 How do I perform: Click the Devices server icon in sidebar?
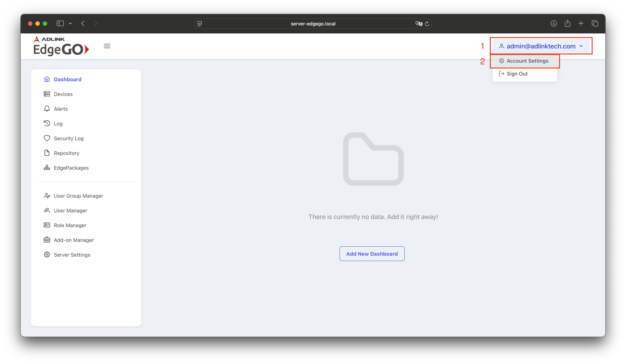[x=47, y=94]
